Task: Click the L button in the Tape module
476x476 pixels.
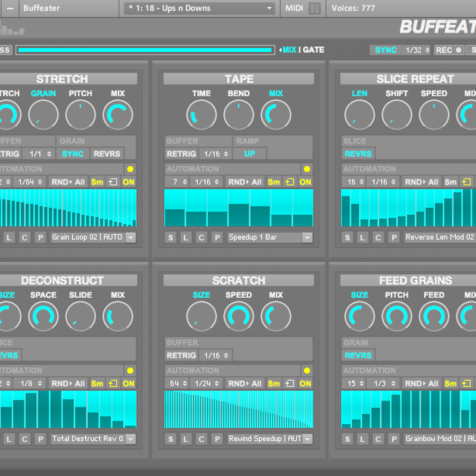Action: click(x=186, y=238)
